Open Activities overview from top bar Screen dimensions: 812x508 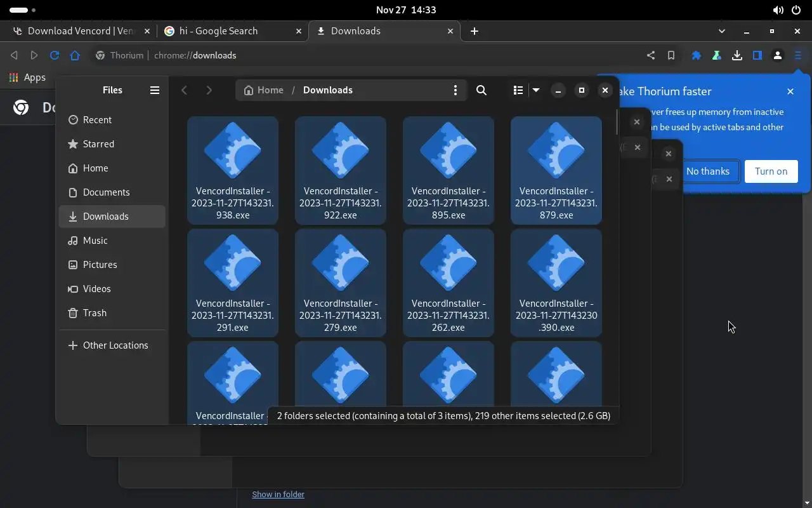click(x=22, y=10)
